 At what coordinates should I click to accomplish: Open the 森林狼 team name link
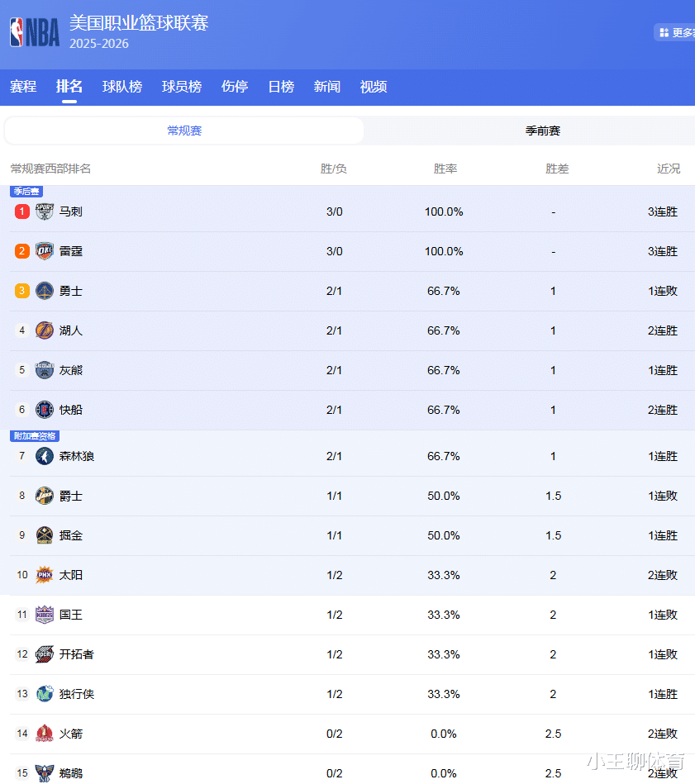77,456
